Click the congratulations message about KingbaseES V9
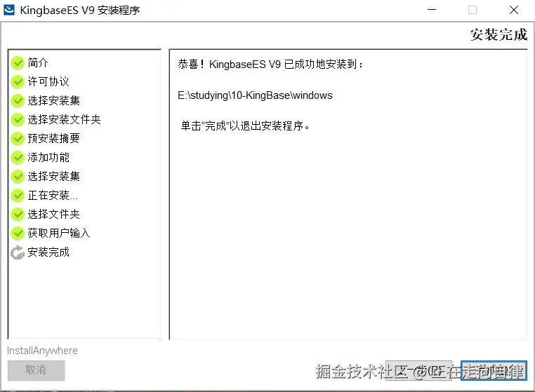The width and height of the screenshot is (535, 392). (x=271, y=64)
